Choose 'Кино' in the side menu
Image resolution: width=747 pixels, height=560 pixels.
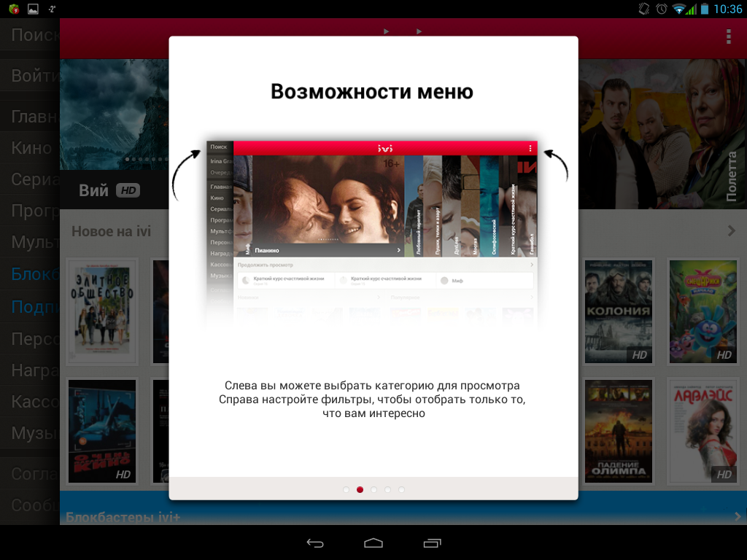[30, 147]
